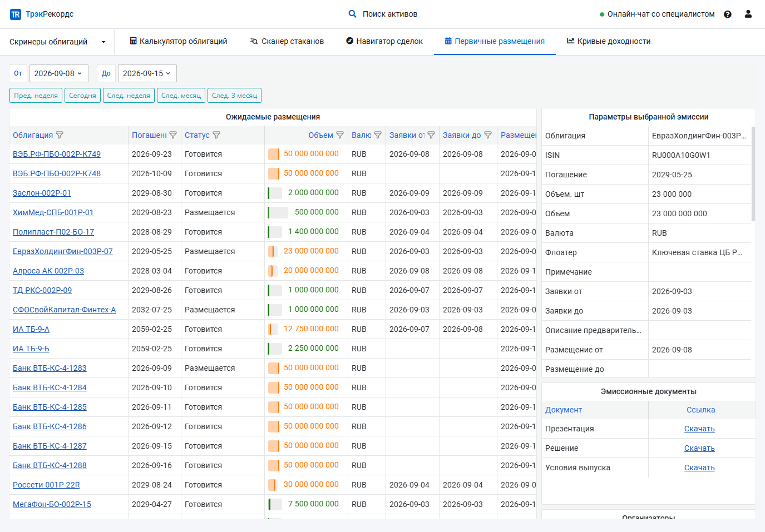Click the Пред. неделя button
This screenshot has height=532, width=765.
36,96
